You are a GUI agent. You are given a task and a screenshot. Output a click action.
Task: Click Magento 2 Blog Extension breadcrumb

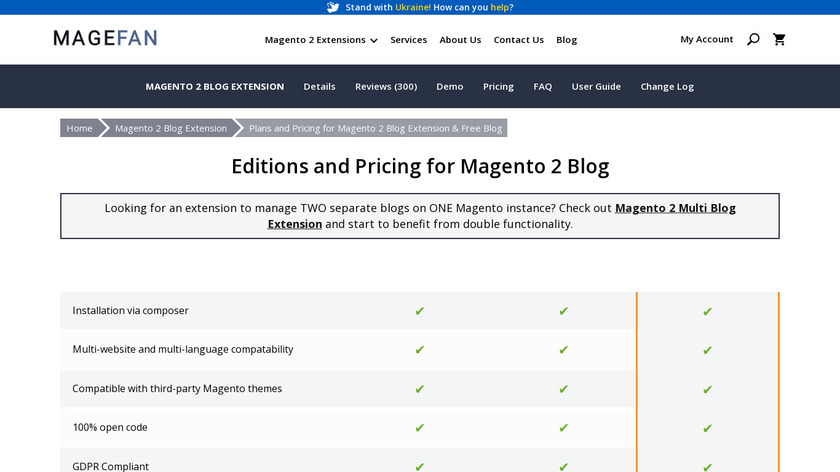click(170, 128)
